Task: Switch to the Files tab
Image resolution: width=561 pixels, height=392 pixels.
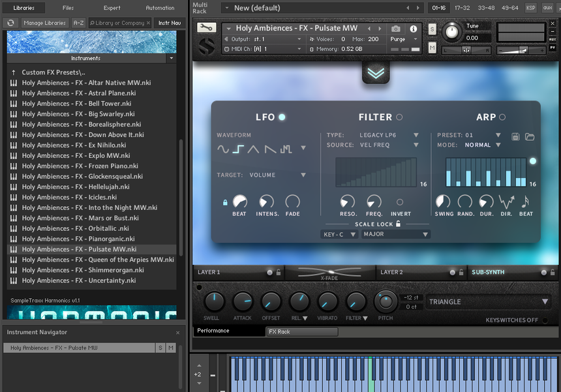Action: pos(68,8)
